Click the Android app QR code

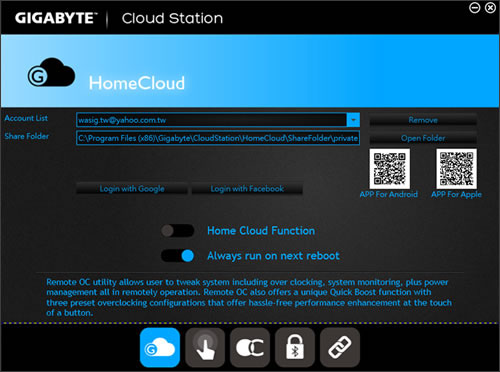(x=390, y=169)
